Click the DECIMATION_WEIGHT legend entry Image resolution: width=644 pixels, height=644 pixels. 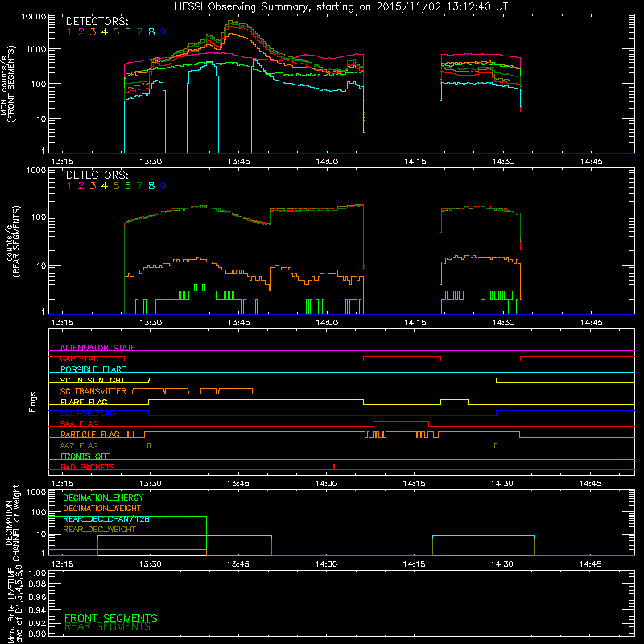102,508
